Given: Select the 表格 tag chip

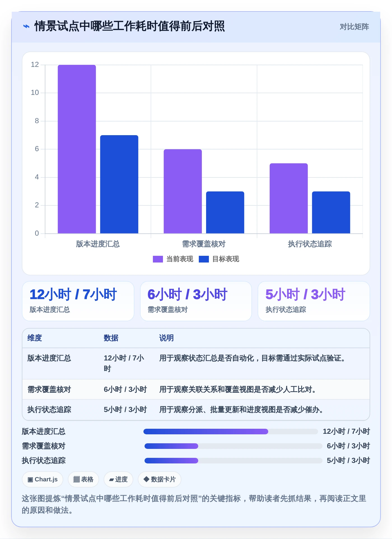Looking at the screenshot, I should [83, 479].
